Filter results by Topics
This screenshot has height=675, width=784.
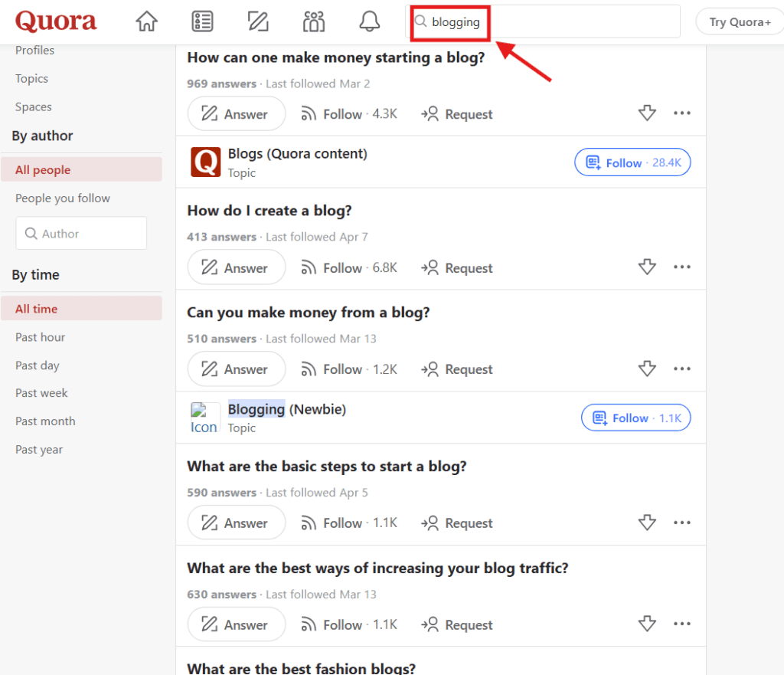[31, 79]
